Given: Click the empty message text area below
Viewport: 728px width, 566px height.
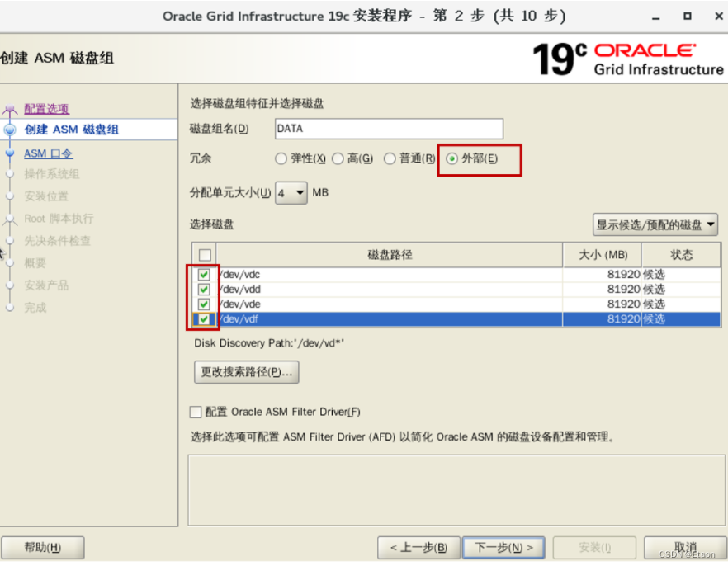Looking at the screenshot, I should coord(456,490).
